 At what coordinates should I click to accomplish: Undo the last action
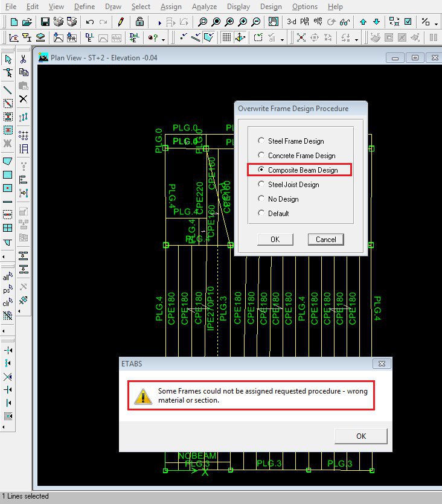pyautogui.click(x=90, y=22)
